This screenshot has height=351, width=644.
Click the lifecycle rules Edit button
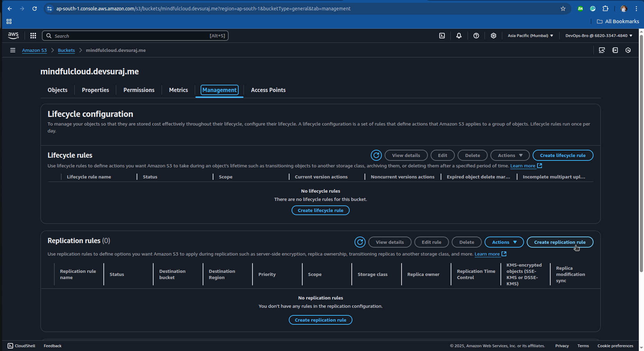[443, 155]
